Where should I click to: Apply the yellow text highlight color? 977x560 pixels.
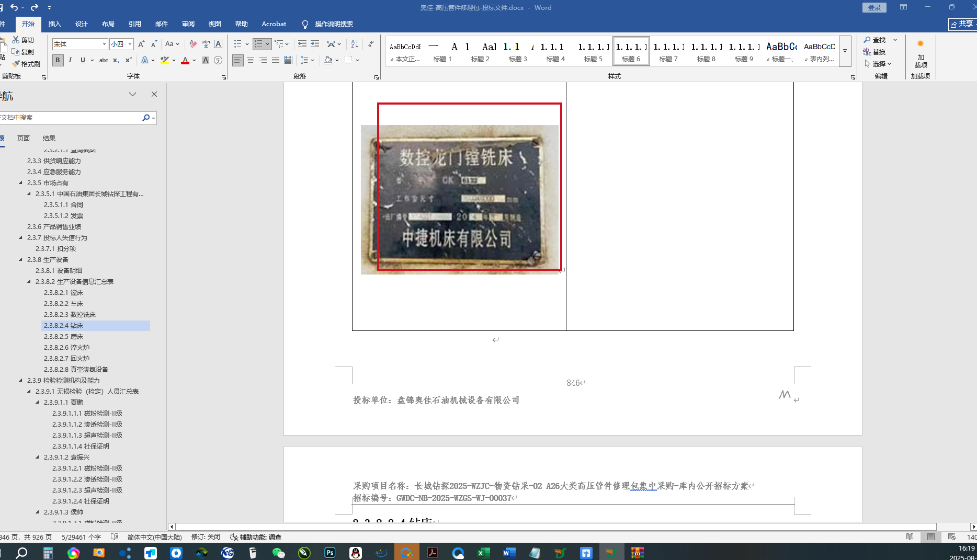point(165,60)
